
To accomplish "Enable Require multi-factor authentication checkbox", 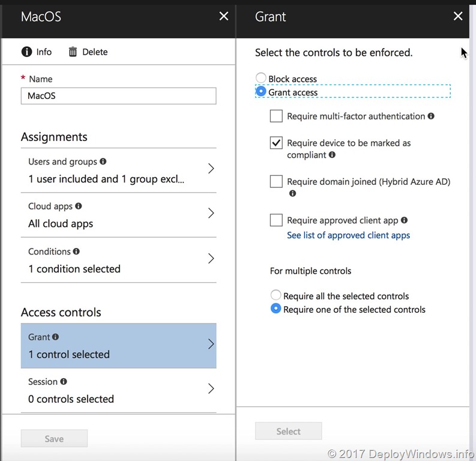I will click(x=276, y=116).
